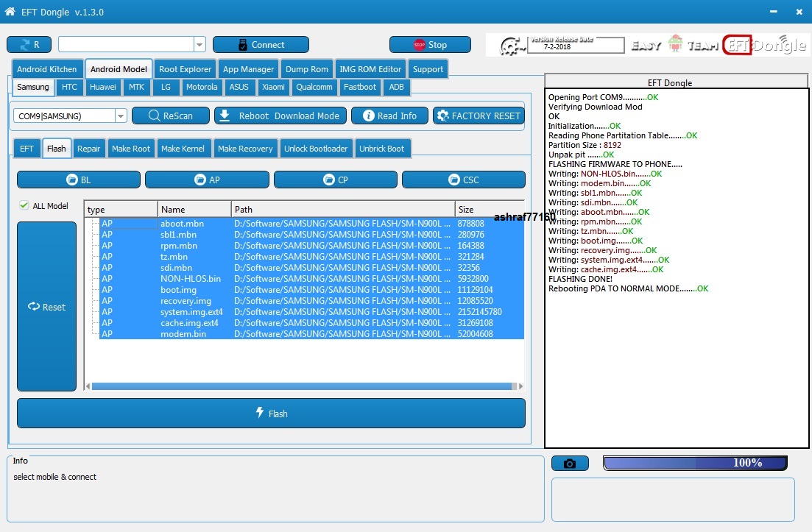Click the Name column header
Image resolution: width=812 pixels, height=532 pixels.
[194, 209]
